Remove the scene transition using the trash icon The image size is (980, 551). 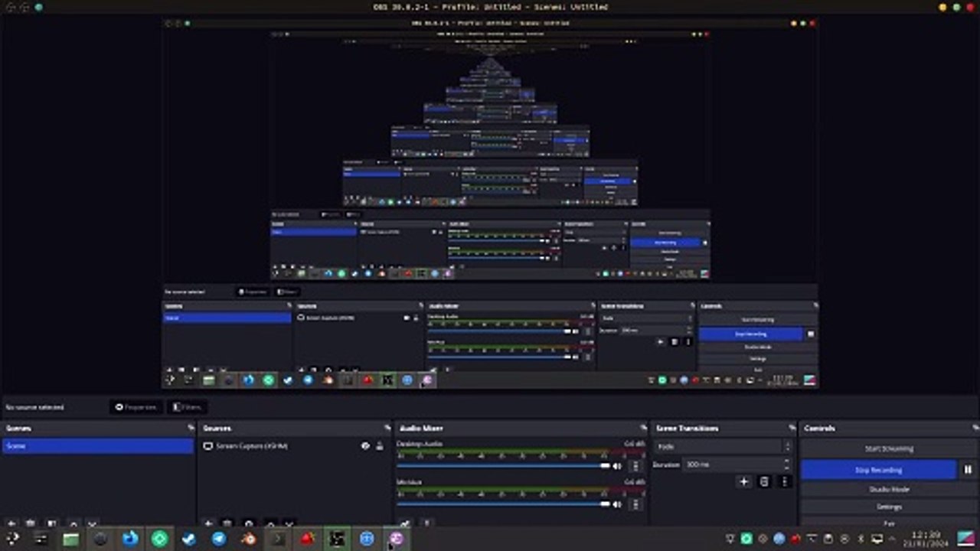764,481
